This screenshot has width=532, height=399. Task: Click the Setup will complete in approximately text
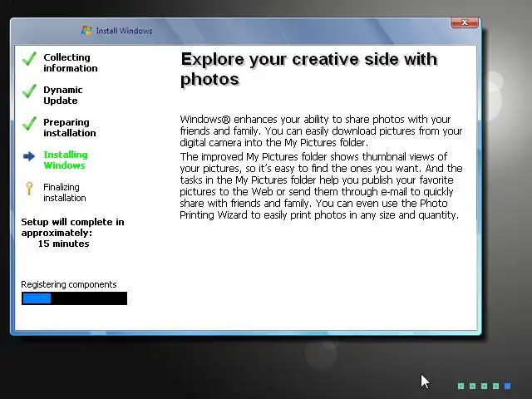pyautogui.click(x=72, y=227)
